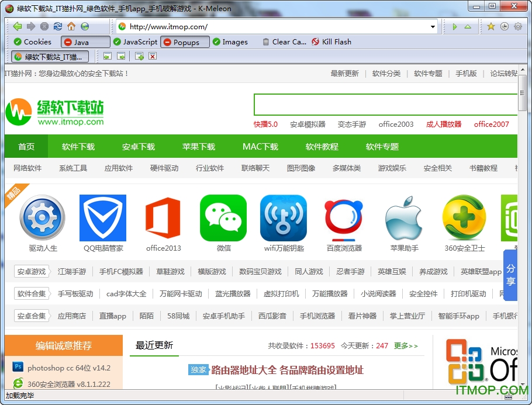Click the grey forward arrow

coord(31,26)
